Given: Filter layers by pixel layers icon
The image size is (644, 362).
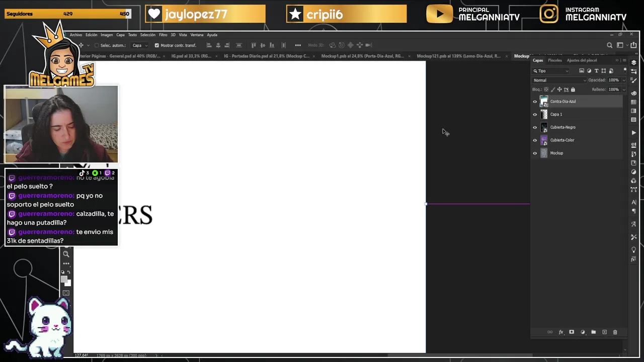Looking at the screenshot, I should [x=582, y=71].
